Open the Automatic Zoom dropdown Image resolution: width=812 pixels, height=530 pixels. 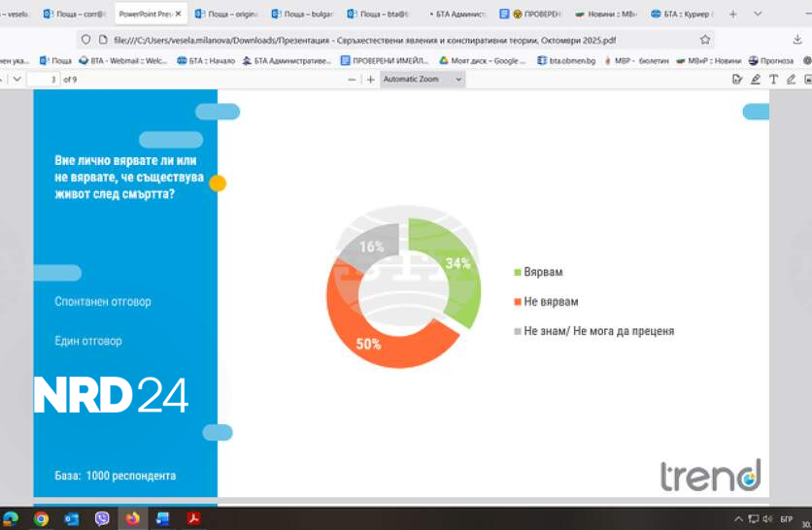click(422, 80)
